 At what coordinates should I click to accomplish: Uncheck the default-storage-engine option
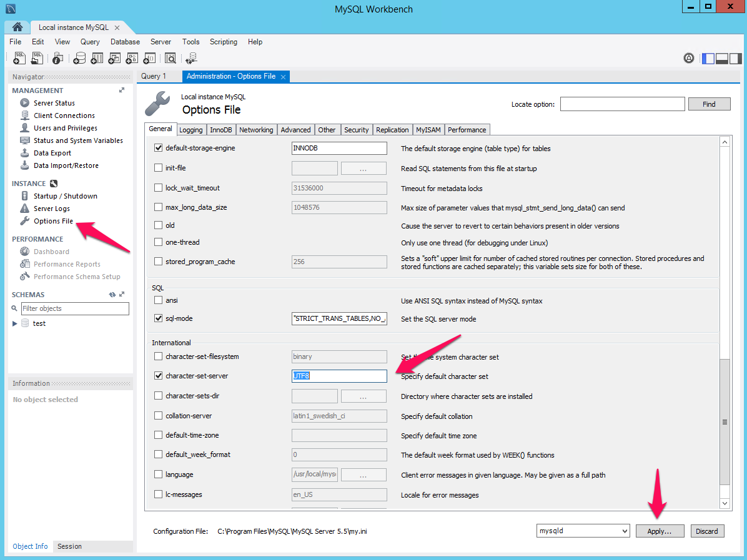pos(158,149)
